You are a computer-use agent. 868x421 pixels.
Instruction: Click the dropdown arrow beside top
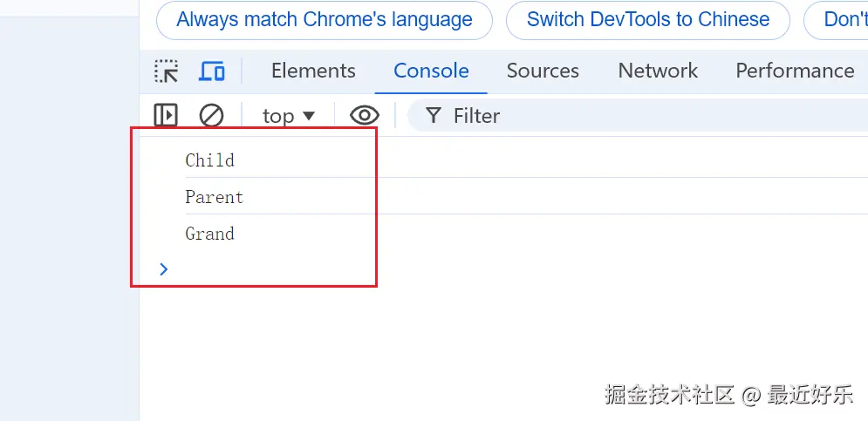(308, 116)
